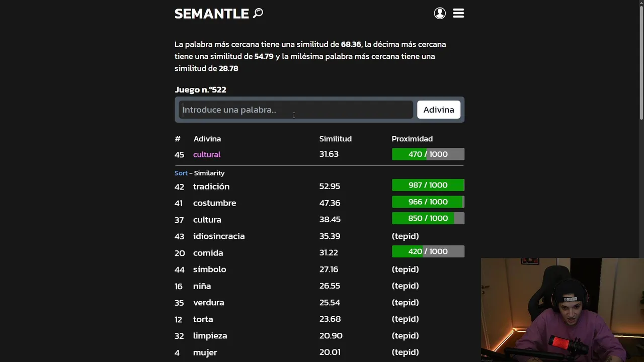Click the Adivina column header

point(207,139)
